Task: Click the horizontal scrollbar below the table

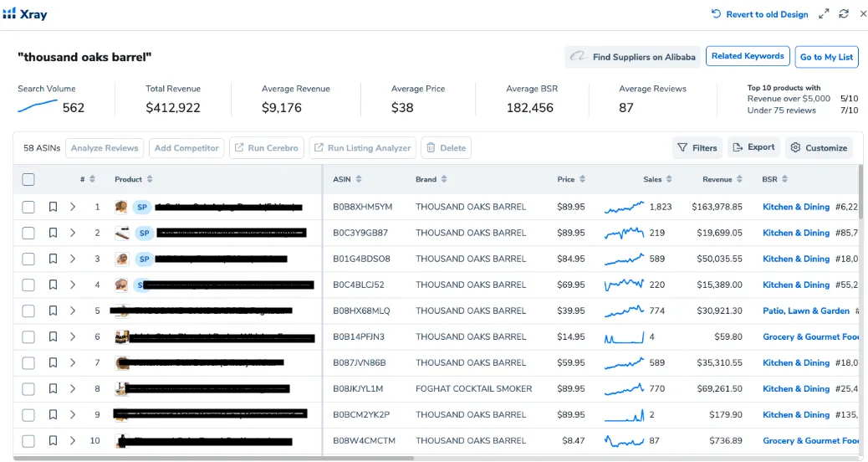Action: click(213, 458)
